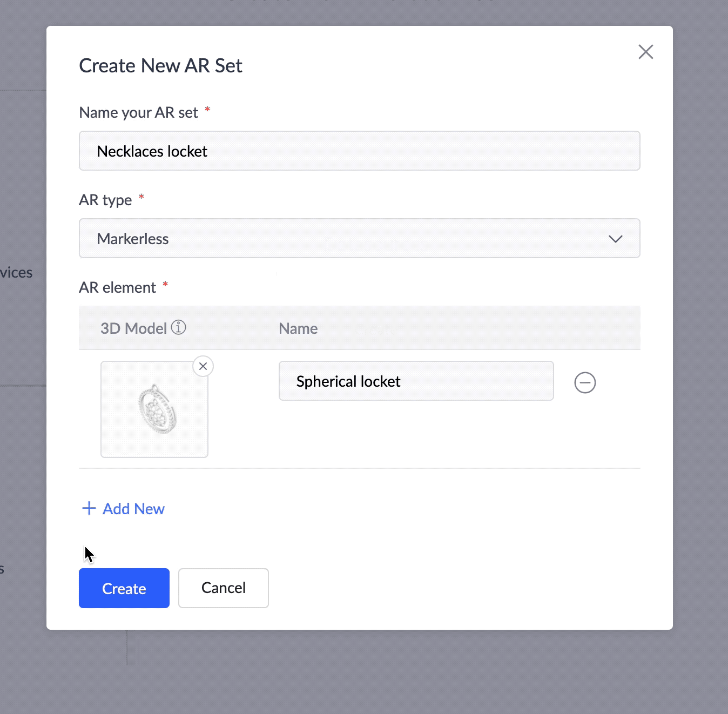The width and height of the screenshot is (728, 714).
Task: Click the 'AR type' label
Action: tap(105, 200)
